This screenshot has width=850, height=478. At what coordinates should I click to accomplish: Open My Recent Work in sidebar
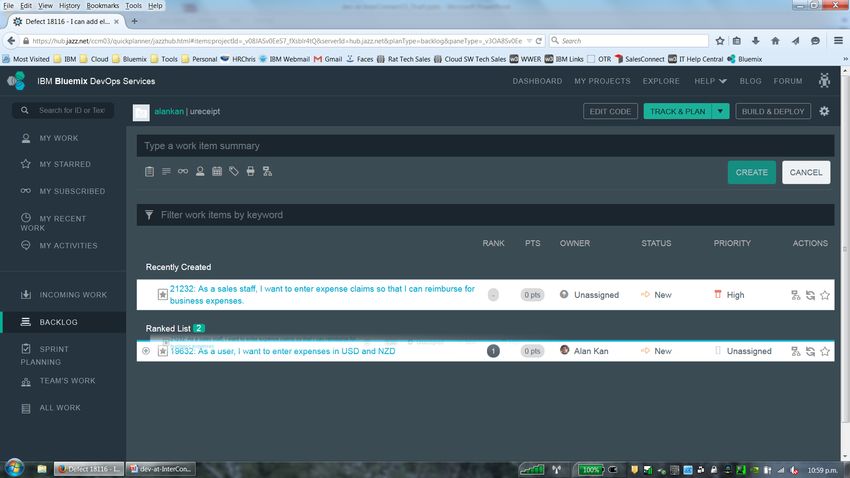point(53,223)
